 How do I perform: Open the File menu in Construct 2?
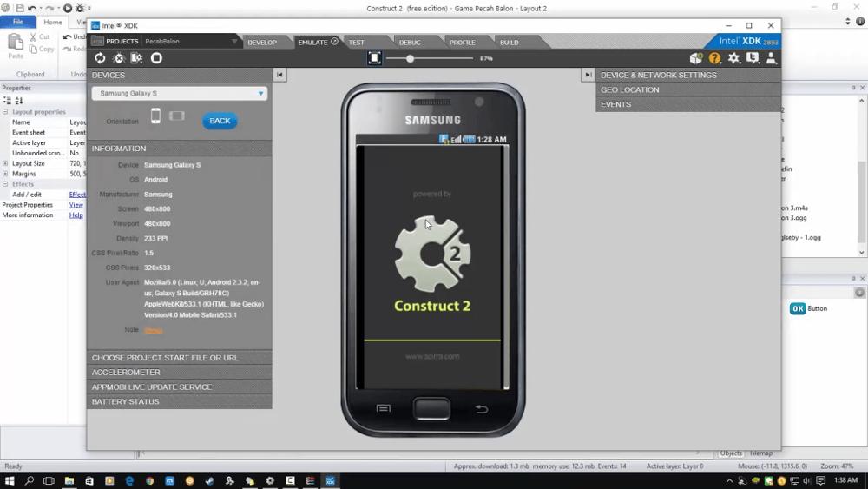pyautogui.click(x=17, y=23)
